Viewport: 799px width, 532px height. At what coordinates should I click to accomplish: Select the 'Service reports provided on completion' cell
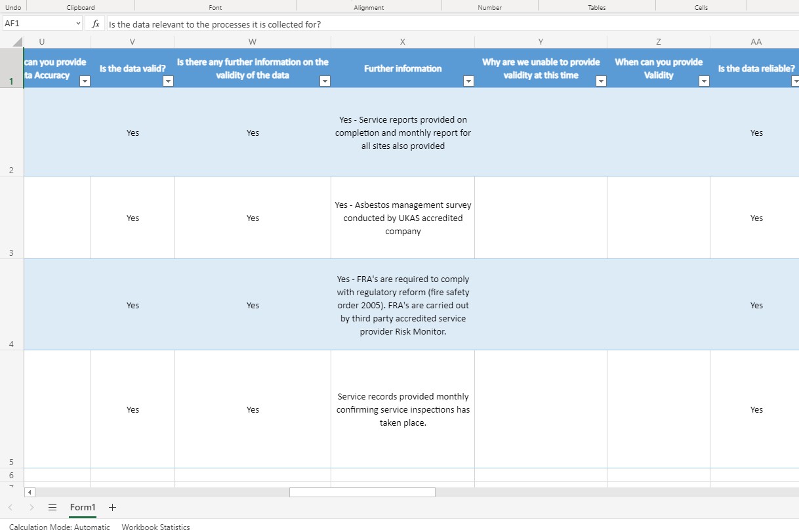[403, 133]
